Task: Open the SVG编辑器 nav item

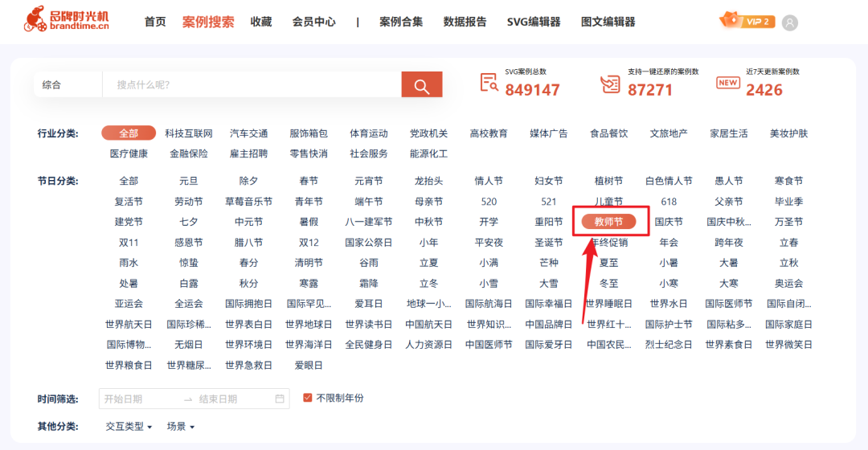Action: (x=534, y=22)
